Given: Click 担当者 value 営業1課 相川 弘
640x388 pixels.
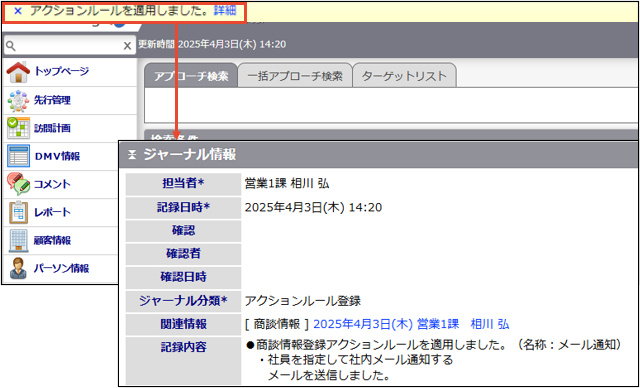Looking at the screenshot, I should pyautogui.click(x=287, y=184).
